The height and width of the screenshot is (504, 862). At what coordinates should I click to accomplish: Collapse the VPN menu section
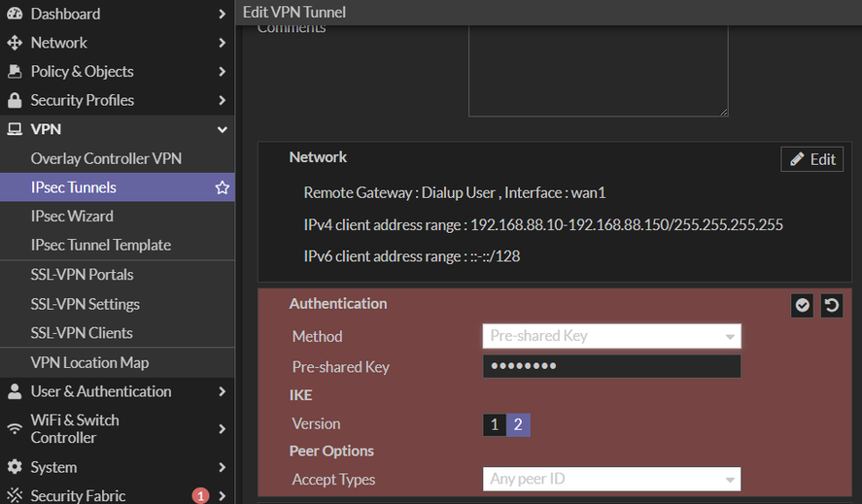point(223,129)
